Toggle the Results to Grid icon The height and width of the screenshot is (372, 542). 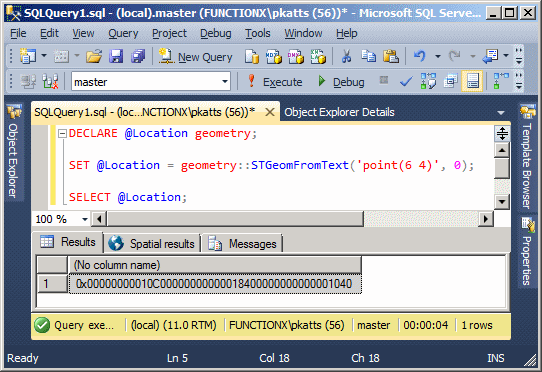point(472,82)
